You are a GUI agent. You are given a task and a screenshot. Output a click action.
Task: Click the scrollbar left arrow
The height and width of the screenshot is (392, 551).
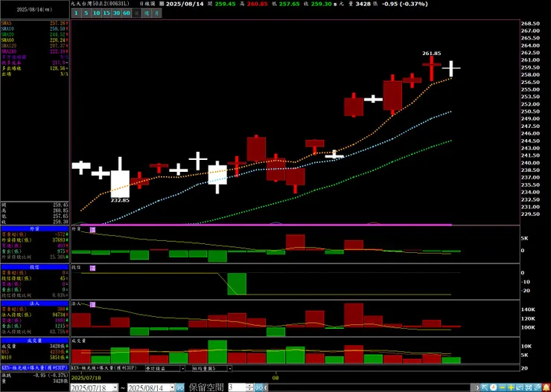click(x=265, y=388)
